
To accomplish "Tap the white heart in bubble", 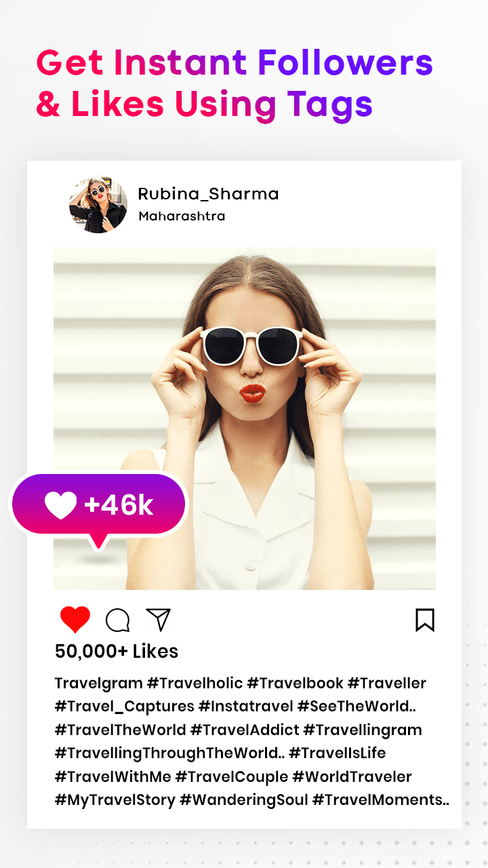I will pyautogui.click(x=61, y=506).
